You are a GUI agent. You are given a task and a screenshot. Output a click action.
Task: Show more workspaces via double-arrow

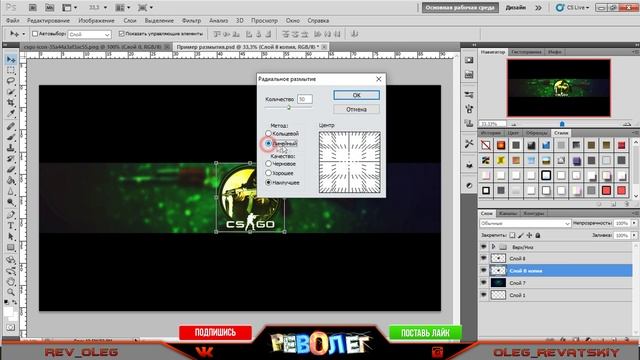coord(538,7)
